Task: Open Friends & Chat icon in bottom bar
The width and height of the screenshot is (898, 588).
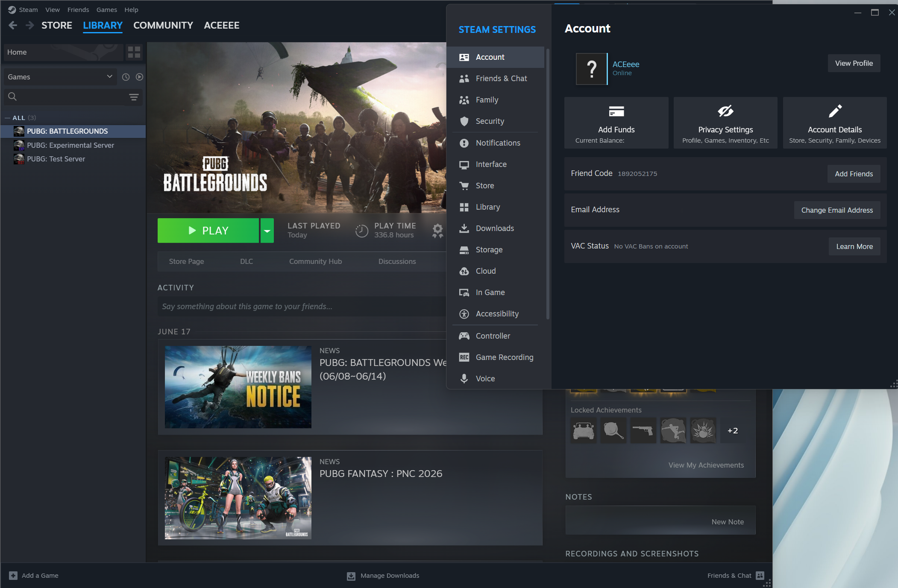Action: (x=760, y=576)
